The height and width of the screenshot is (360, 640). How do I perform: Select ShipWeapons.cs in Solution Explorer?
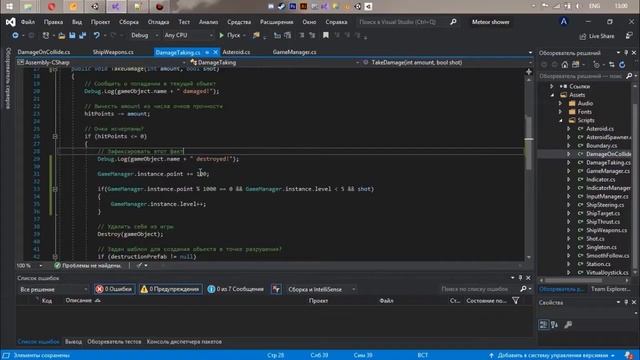click(607, 231)
